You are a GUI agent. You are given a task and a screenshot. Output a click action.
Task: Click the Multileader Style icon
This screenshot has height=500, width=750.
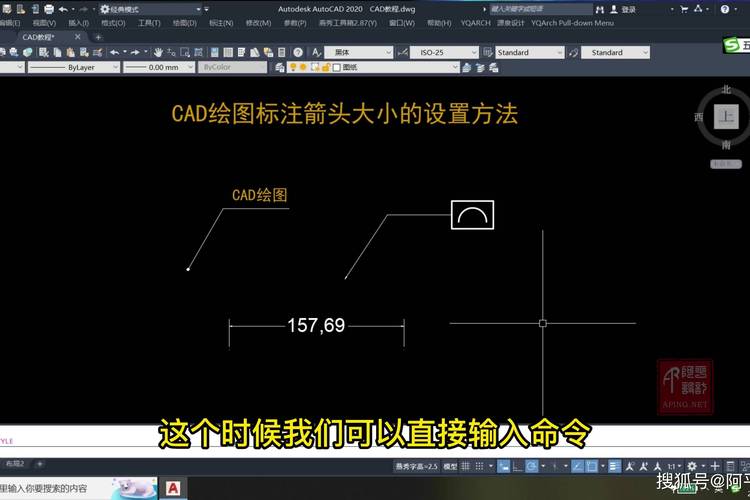click(x=574, y=52)
